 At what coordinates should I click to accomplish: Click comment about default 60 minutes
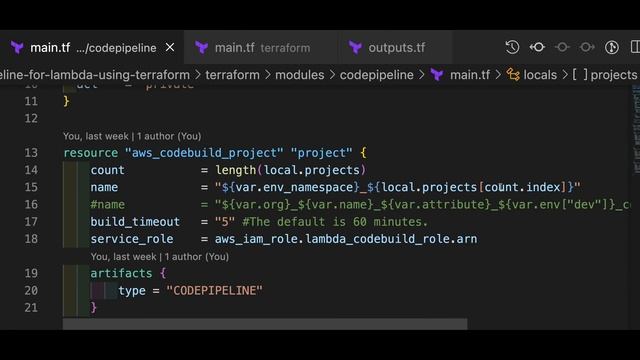[335, 222]
